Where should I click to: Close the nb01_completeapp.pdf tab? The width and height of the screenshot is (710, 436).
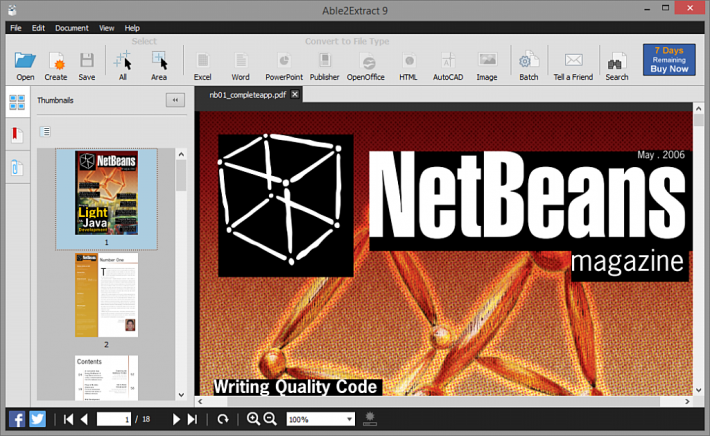click(x=295, y=94)
